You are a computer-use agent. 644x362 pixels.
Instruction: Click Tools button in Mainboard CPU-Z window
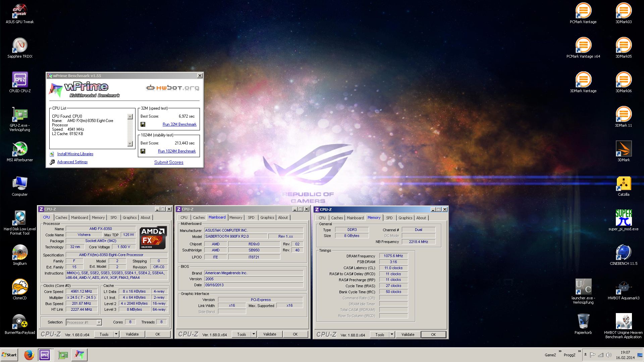pos(241,334)
